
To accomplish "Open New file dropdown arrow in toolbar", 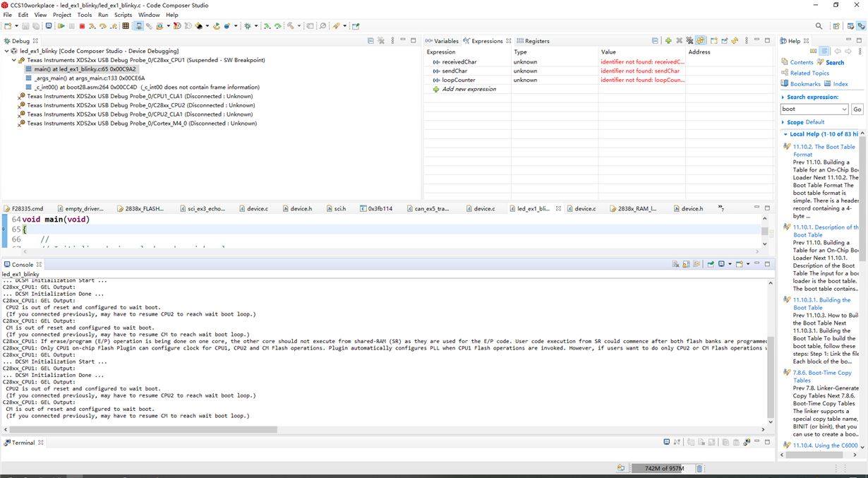I will click(x=16, y=26).
